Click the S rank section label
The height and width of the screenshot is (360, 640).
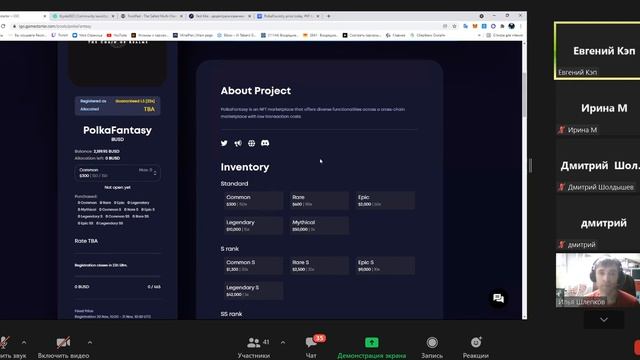coord(230,249)
